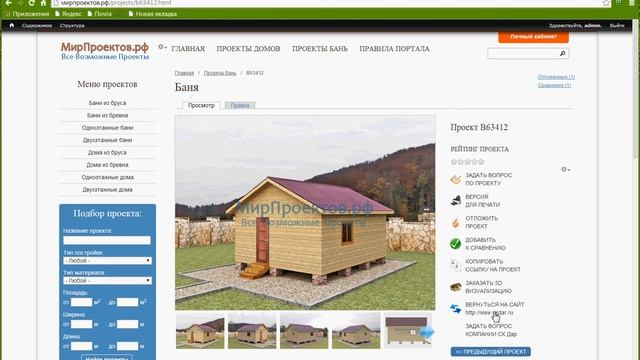Select second bathhouse thumbnail
640x360 pixels.
tap(252, 331)
